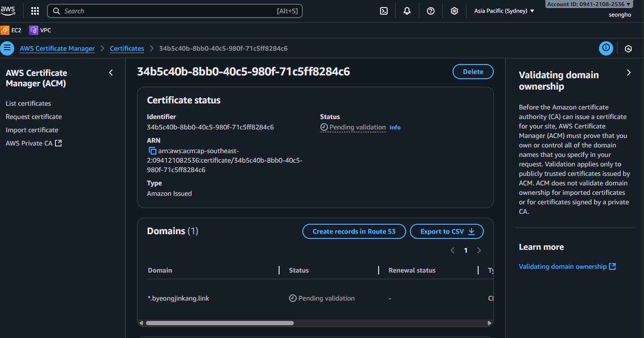Open the notifications bell
The width and height of the screenshot is (644, 338).
pyautogui.click(x=407, y=11)
